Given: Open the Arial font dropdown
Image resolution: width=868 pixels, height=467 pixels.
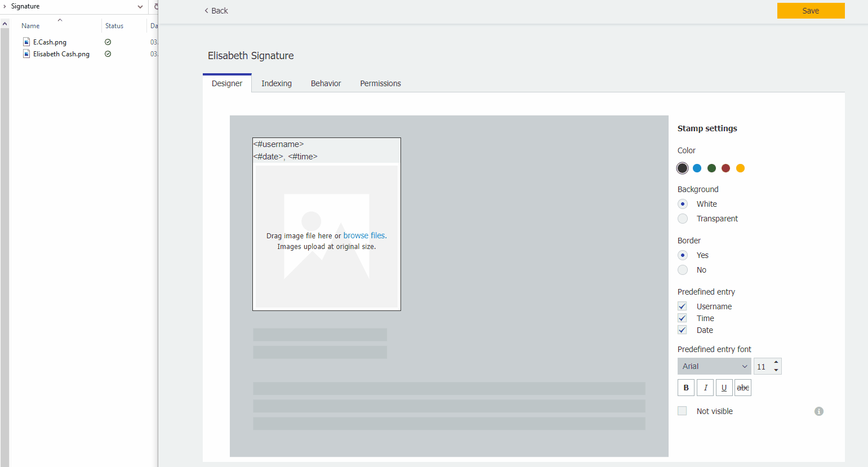Looking at the screenshot, I should [x=714, y=366].
